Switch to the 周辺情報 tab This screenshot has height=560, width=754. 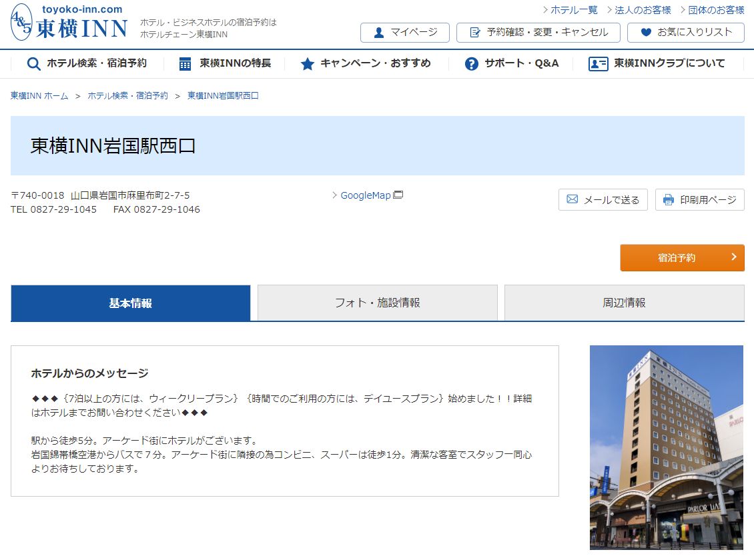624,303
